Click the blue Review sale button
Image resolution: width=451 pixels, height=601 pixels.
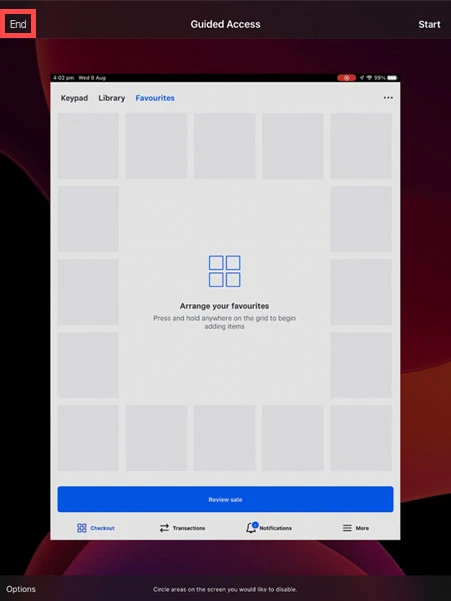click(x=225, y=499)
